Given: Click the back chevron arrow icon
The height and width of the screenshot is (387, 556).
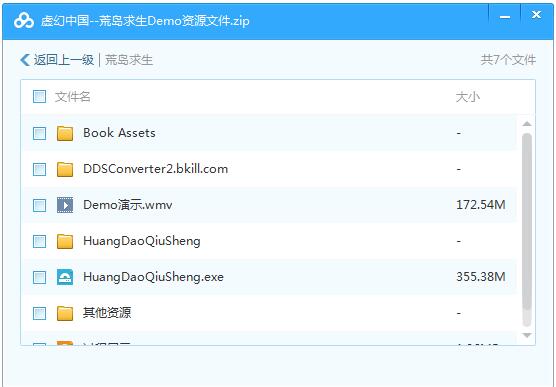Looking at the screenshot, I should pos(25,60).
